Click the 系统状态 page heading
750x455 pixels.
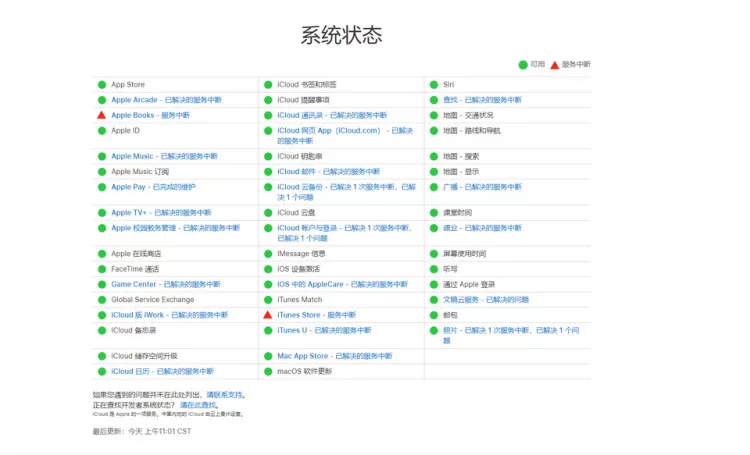coord(342,35)
